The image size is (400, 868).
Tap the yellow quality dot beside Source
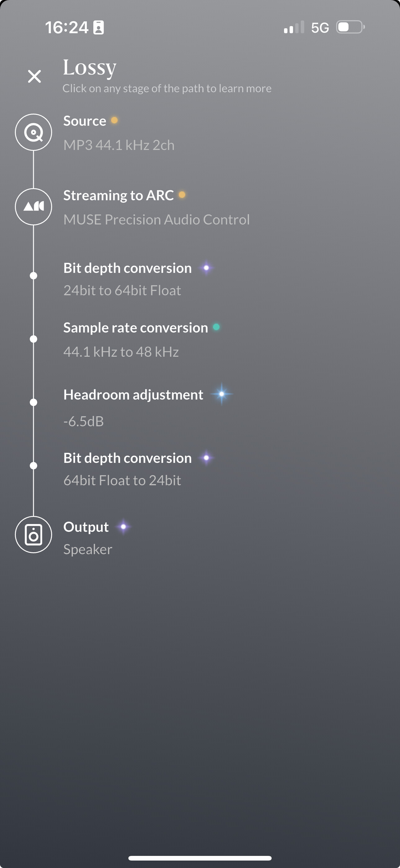114,120
